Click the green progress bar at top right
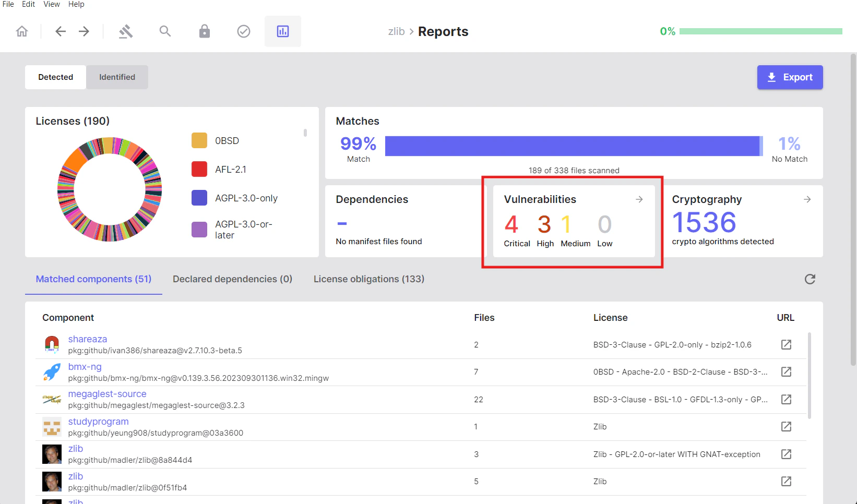This screenshot has height=504, width=857. (762, 31)
